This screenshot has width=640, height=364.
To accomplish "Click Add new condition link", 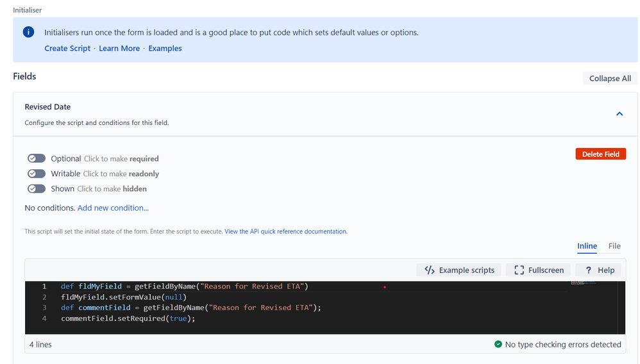I will point(113,208).
